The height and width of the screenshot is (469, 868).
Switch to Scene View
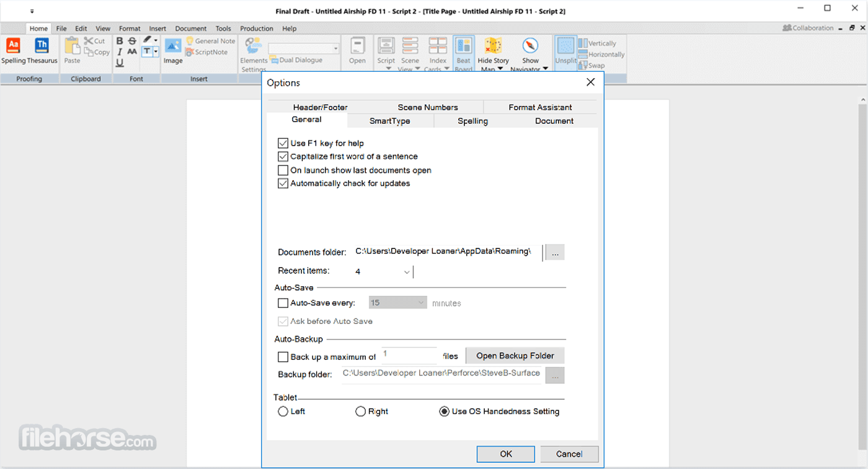point(410,53)
